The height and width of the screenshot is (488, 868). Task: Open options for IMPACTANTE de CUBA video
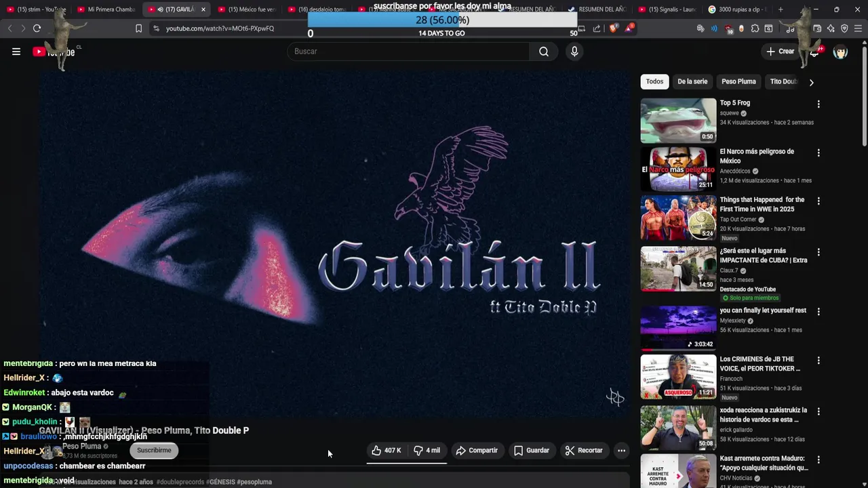click(818, 252)
